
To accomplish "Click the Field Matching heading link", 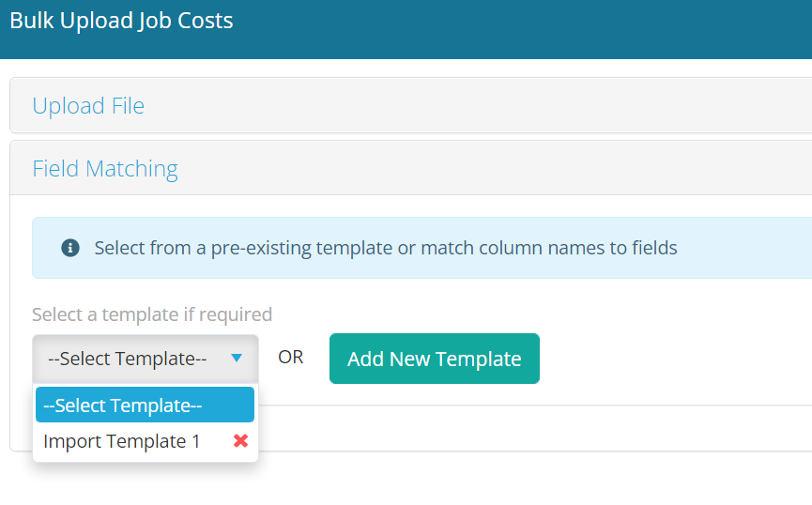I will pos(105,169).
